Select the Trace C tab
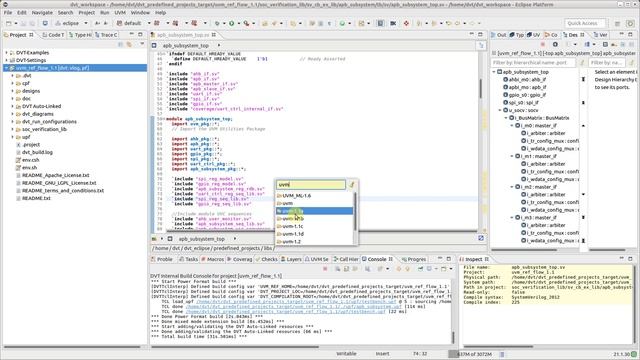The width and height of the screenshot is (640, 360). 106,35
